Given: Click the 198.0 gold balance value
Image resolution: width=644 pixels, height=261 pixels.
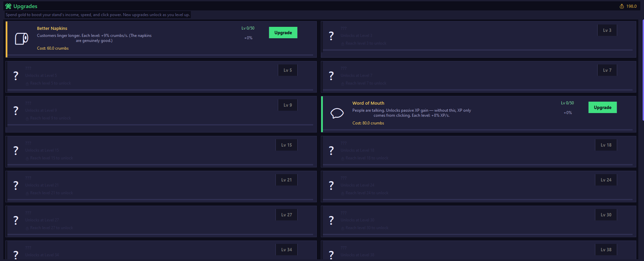Looking at the screenshot, I should (x=631, y=6).
